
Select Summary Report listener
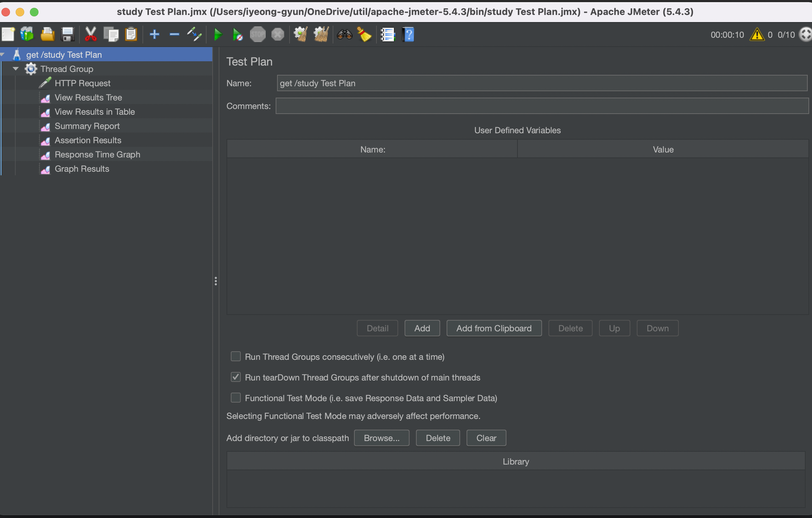(x=87, y=125)
